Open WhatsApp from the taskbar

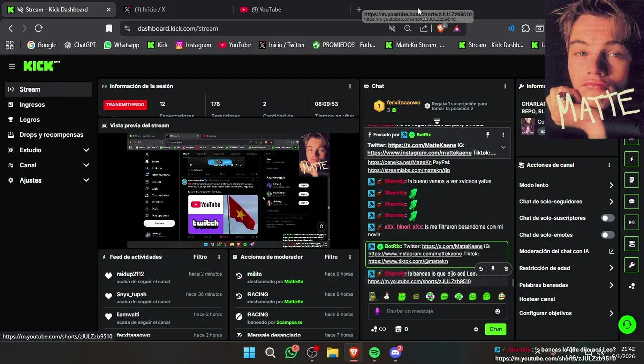[291, 352]
